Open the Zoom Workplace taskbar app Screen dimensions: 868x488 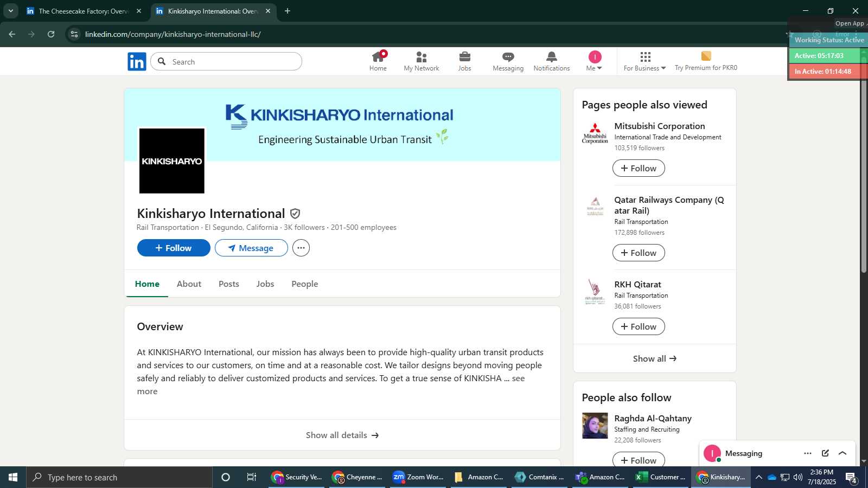pyautogui.click(x=419, y=477)
